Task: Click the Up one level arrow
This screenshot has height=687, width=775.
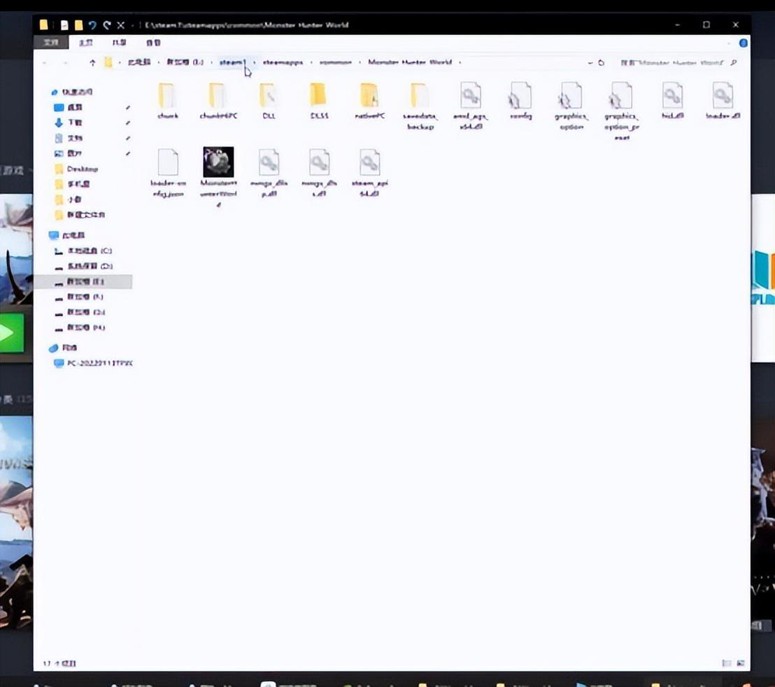Action: tap(93, 62)
